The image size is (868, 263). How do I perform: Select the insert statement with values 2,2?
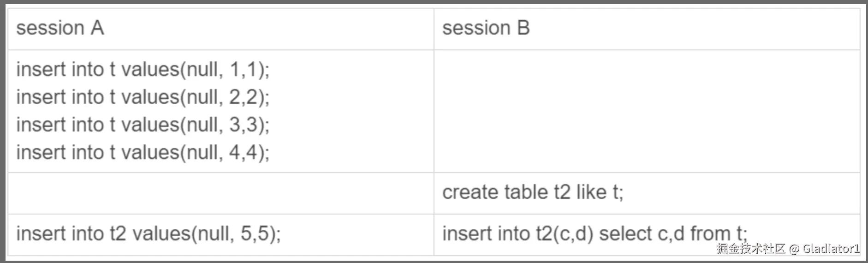coord(143,97)
